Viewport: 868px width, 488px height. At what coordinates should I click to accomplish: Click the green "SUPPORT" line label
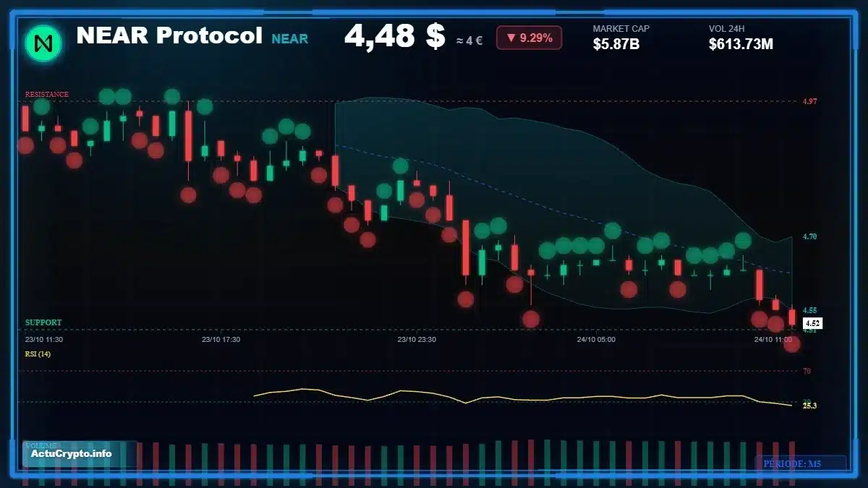tap(43, 322)
